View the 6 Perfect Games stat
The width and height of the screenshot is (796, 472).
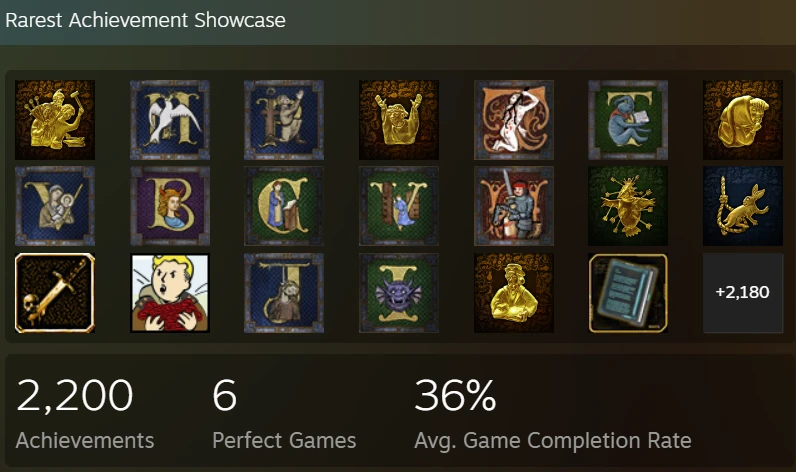point(284,414)
